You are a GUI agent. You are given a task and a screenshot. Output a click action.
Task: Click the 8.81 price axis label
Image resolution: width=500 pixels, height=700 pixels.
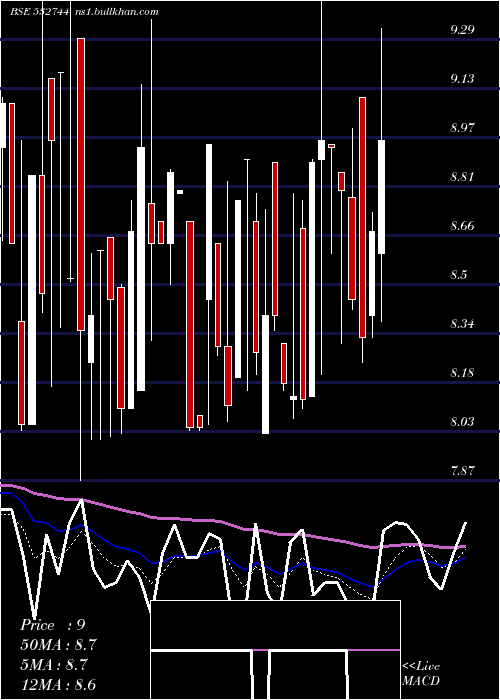(462, 177)
